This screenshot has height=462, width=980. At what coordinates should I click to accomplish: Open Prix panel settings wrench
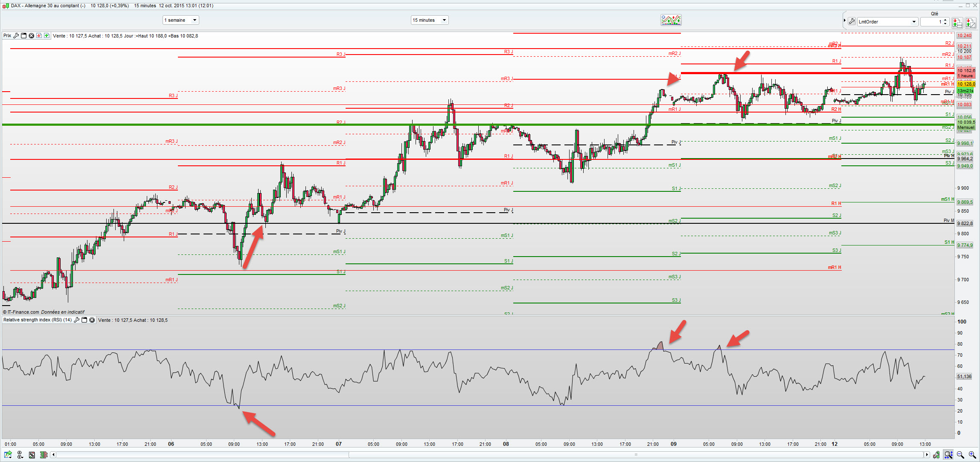(16, 36)
